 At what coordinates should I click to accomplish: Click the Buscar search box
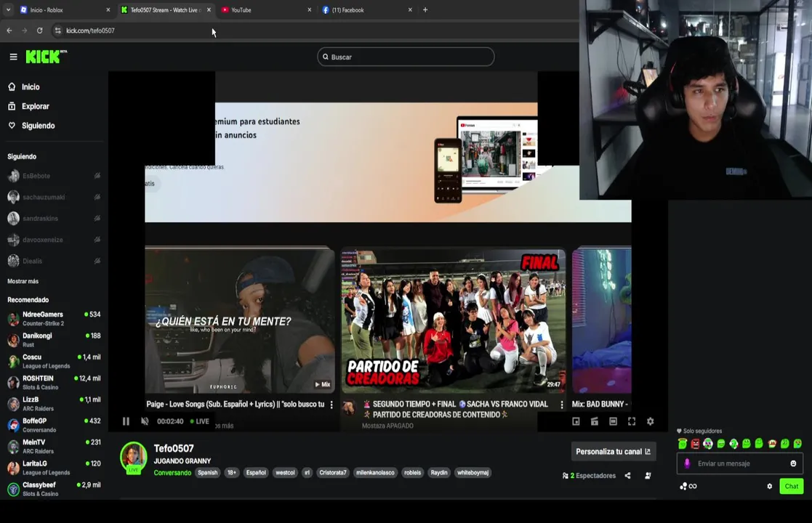(x=406, y=57)
